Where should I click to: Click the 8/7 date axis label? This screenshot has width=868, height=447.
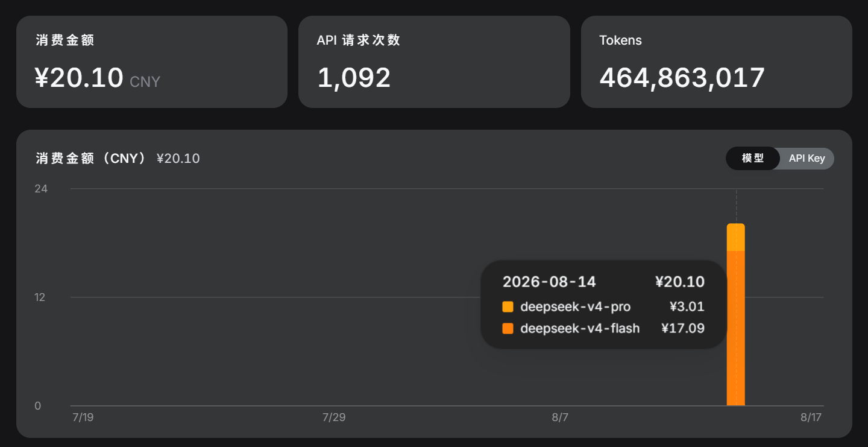coord(560,417)
